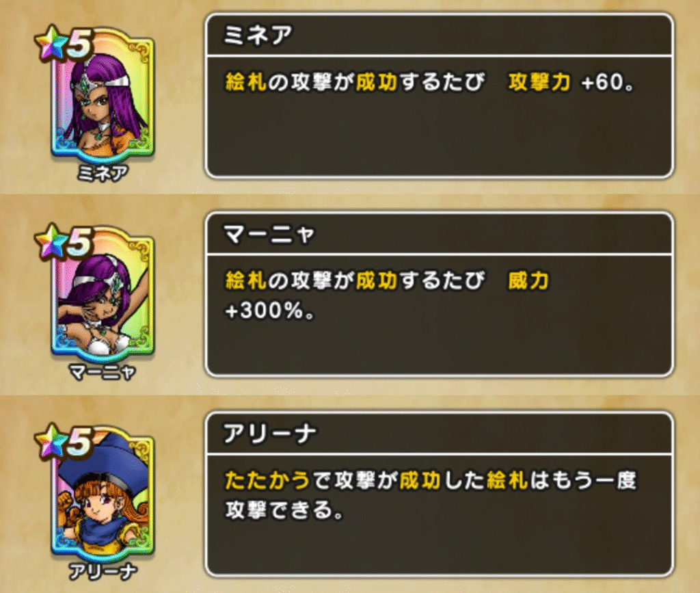
Task: Click the rainbow star on アリーナ card
Action: [51, 440]
